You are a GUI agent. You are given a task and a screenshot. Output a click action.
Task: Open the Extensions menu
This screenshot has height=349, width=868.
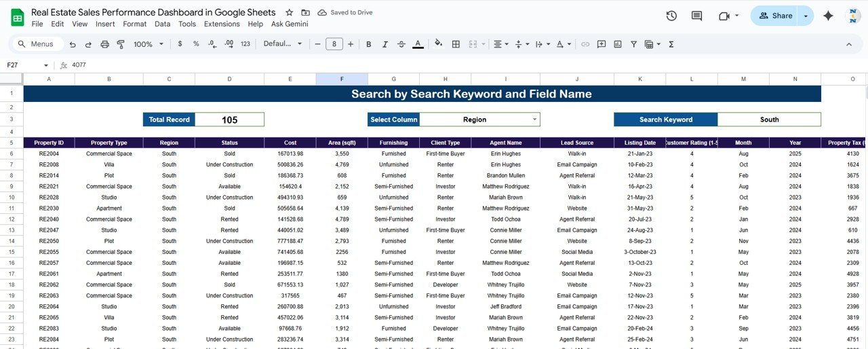(x=222, y=24)
